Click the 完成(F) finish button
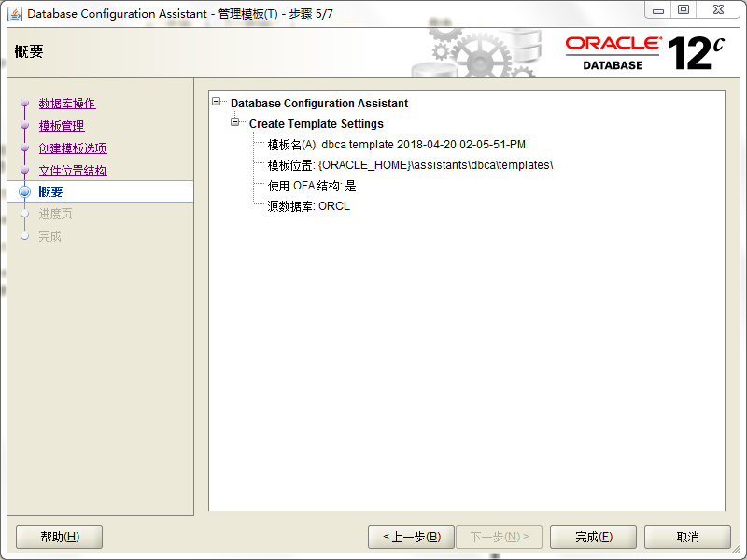The image size is (747, 560). 593,538
